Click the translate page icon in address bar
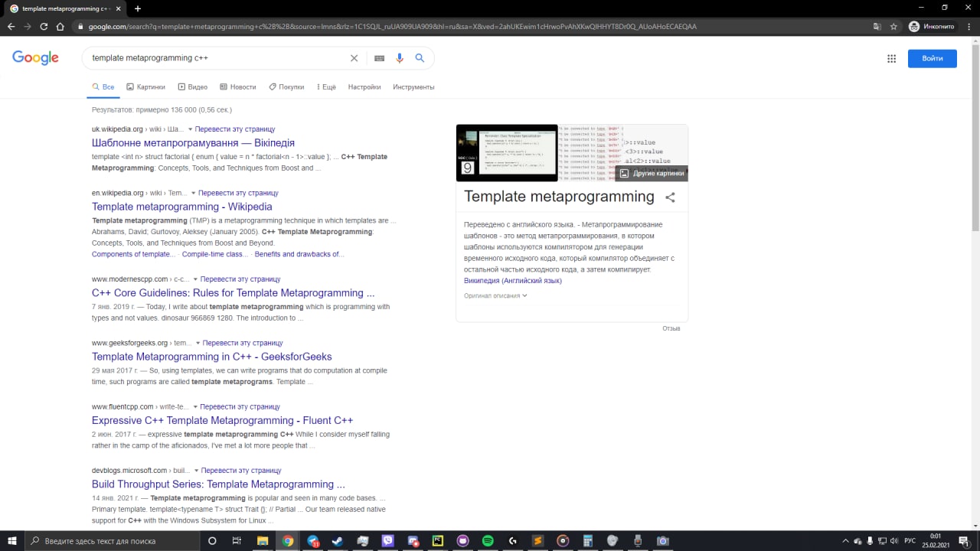 (x=877, y=26)
